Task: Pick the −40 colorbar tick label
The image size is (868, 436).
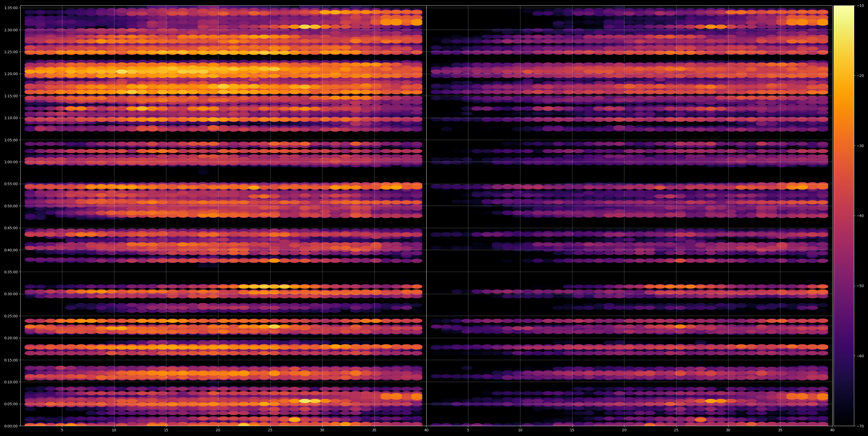Action: pyautogui.click(x=860, y=216)
